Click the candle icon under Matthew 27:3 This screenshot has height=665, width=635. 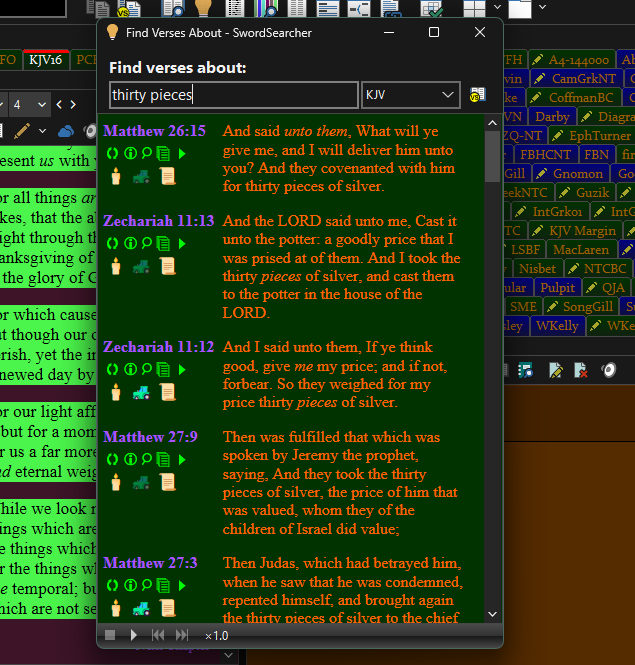click(116, 609)
